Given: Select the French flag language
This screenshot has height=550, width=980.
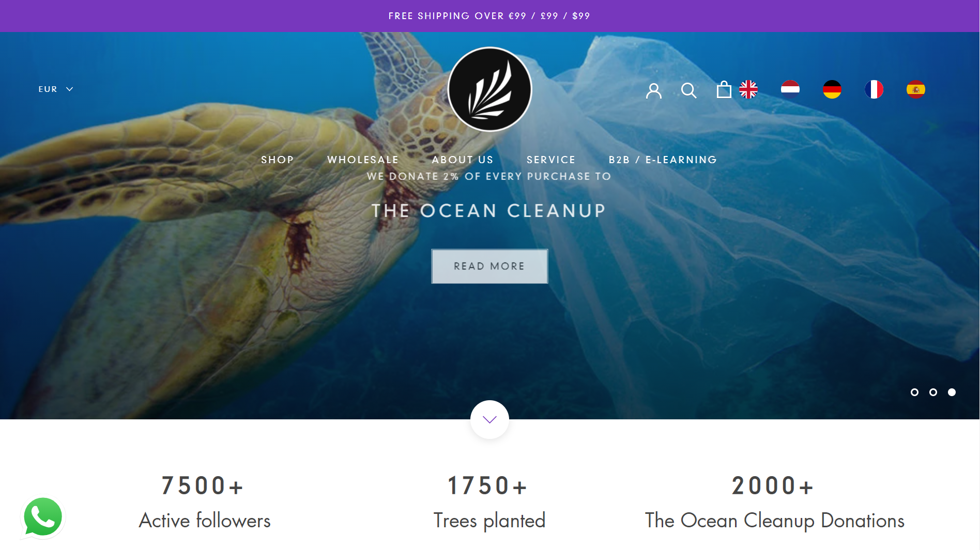Looking at the screenshot, I should pos(874,89).
